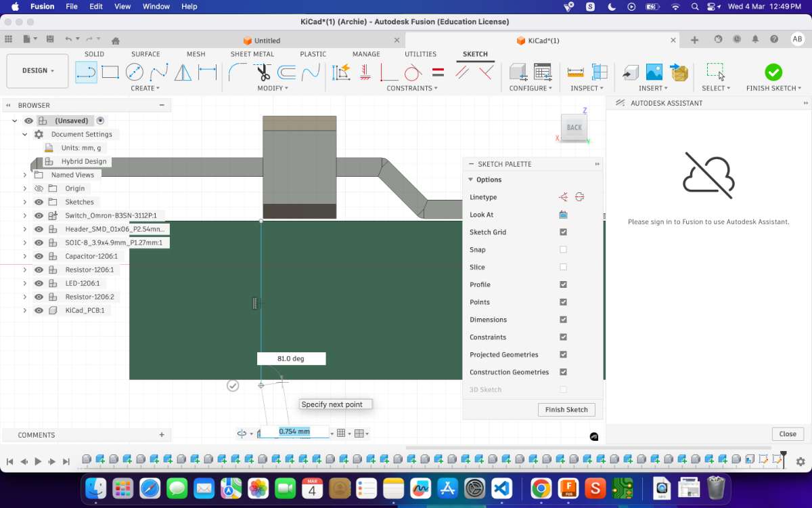This screenshot has height=508, width=812.
Task: Select the Equal constraint icon
Action: tap(438, 72)
